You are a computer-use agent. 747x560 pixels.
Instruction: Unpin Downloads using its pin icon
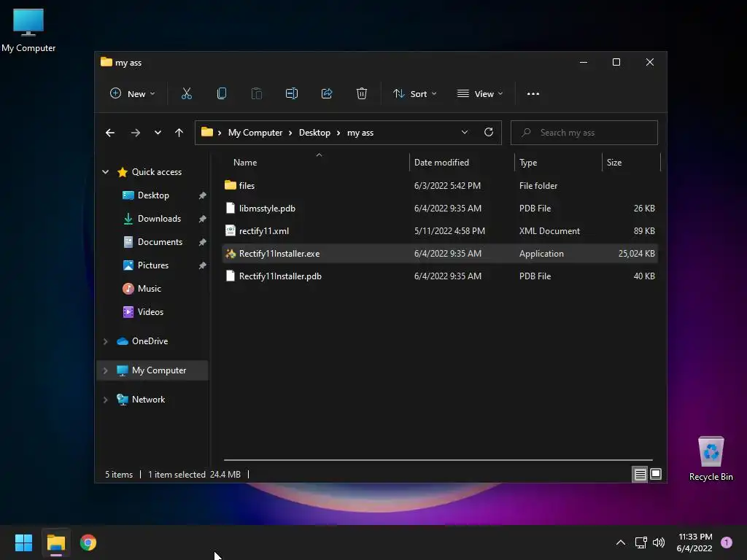[203, 219]
